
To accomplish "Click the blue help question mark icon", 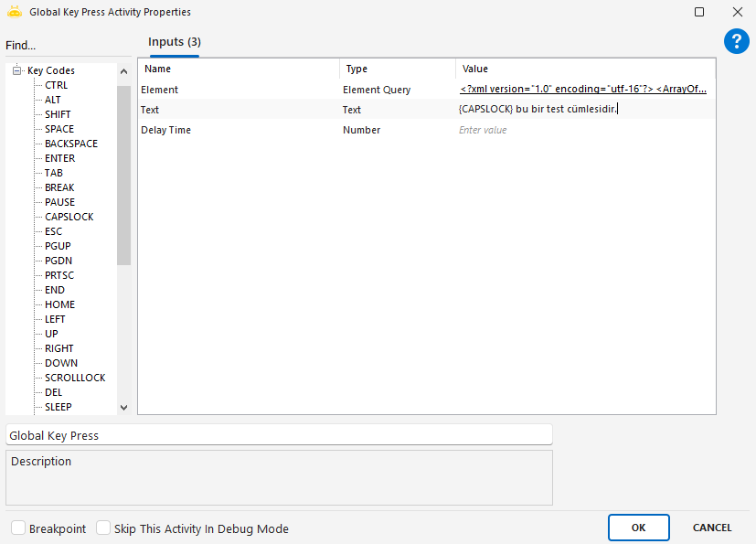I will pyautogui.click(x=736, y=40).
